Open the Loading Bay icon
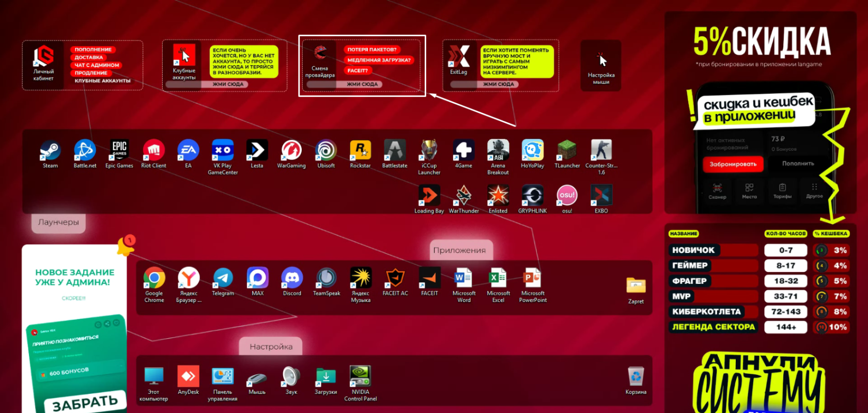The width and height of the screenshot is (868, 413). click(429, 195)
